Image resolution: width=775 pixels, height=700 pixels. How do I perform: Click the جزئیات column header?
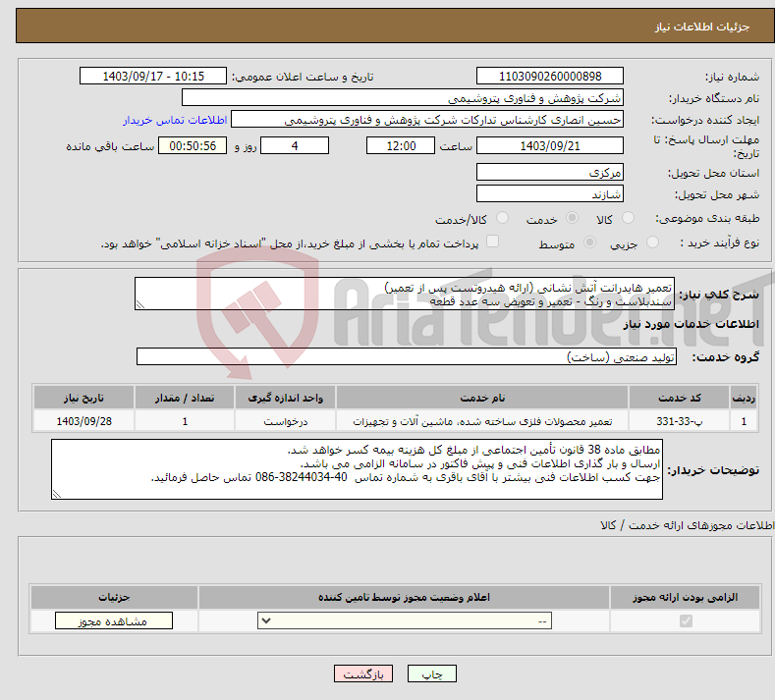(x=114, y=597)
